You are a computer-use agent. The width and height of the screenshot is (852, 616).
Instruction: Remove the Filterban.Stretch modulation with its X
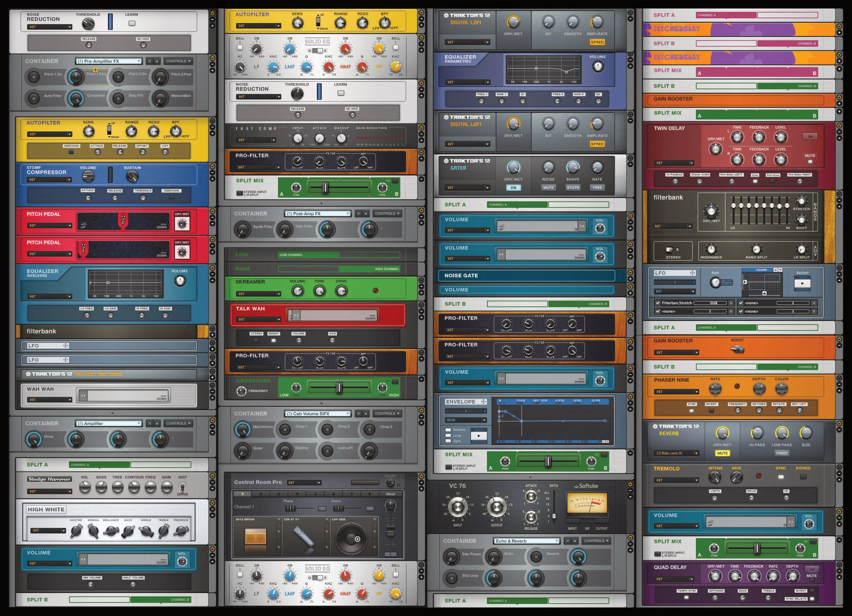tap(731, 303)
